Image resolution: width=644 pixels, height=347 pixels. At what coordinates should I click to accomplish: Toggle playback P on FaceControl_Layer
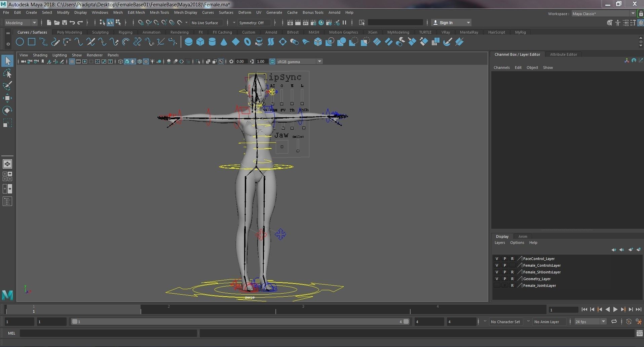[504, 259]
